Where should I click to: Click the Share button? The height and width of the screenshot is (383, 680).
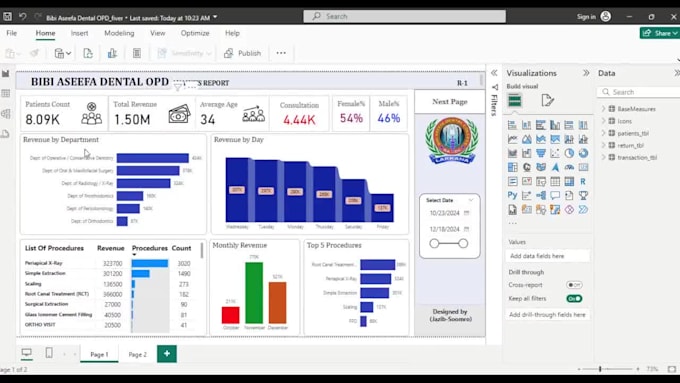pos(659,33)
